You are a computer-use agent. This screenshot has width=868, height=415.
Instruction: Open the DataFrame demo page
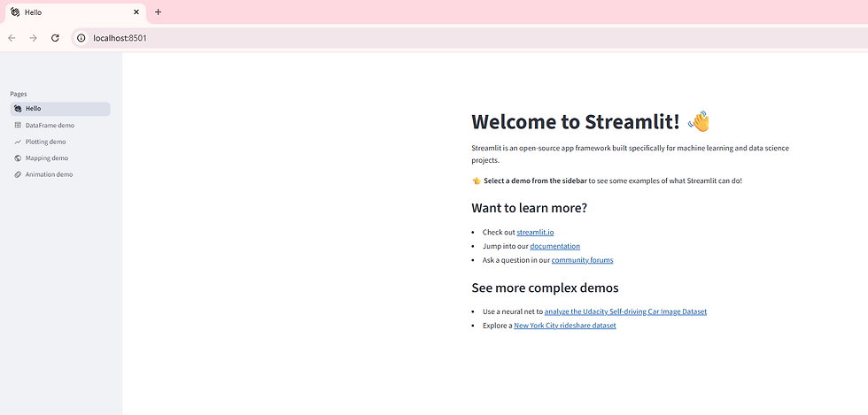tap(60, 126)
